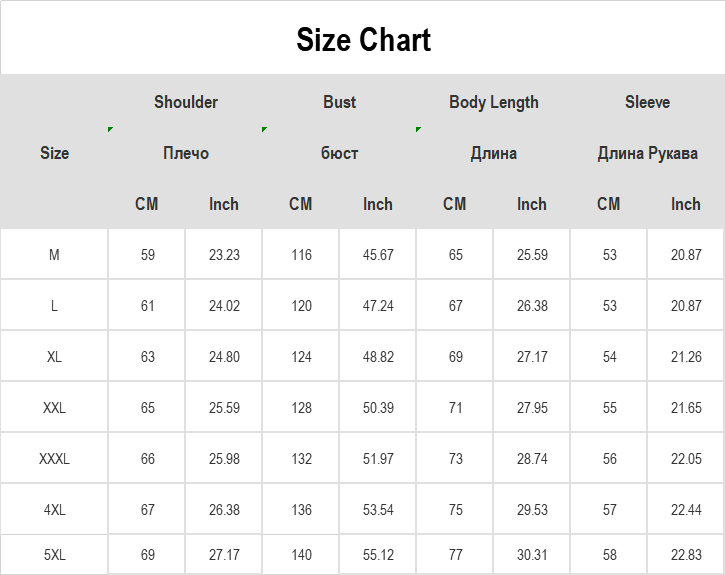Viewport: 725px width, 575px height.
Task: Select the Size Chart title
Action: coord(363,39)
